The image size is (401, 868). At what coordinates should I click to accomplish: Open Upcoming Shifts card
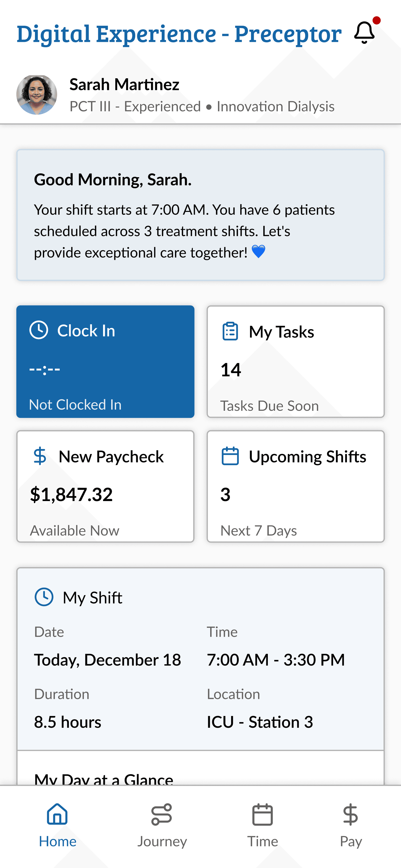click(x=296, y=486)
